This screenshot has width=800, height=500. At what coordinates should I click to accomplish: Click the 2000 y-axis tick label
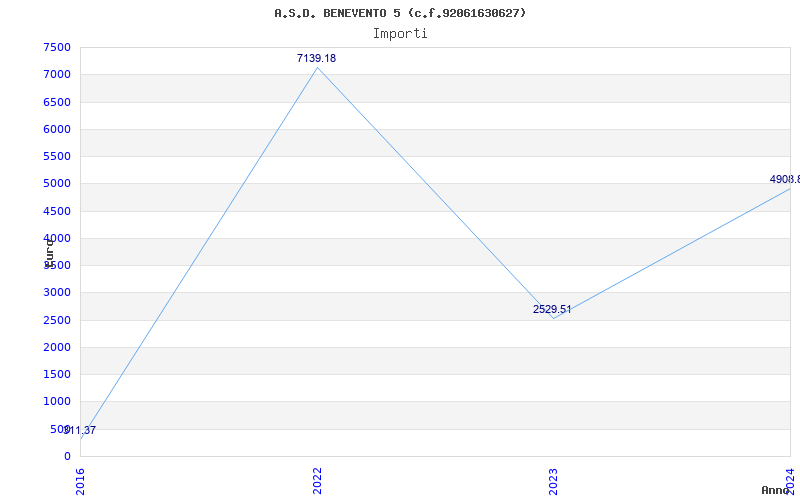(57, 347)
